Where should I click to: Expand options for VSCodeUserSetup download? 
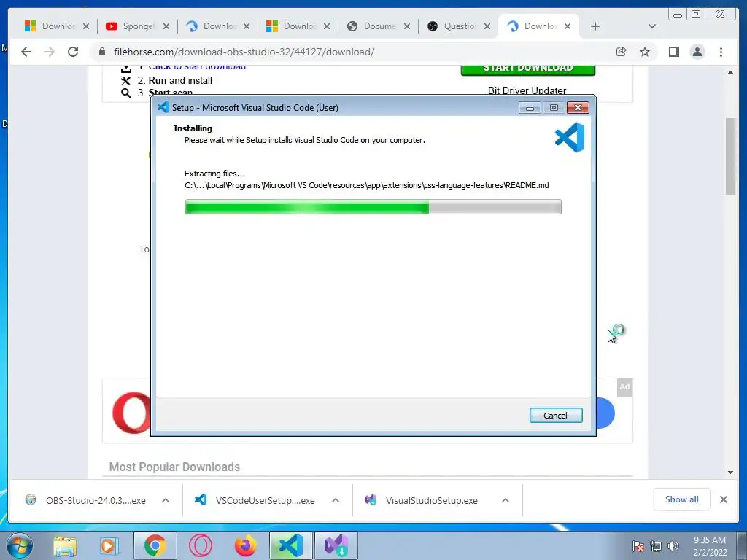pos(336,500)
